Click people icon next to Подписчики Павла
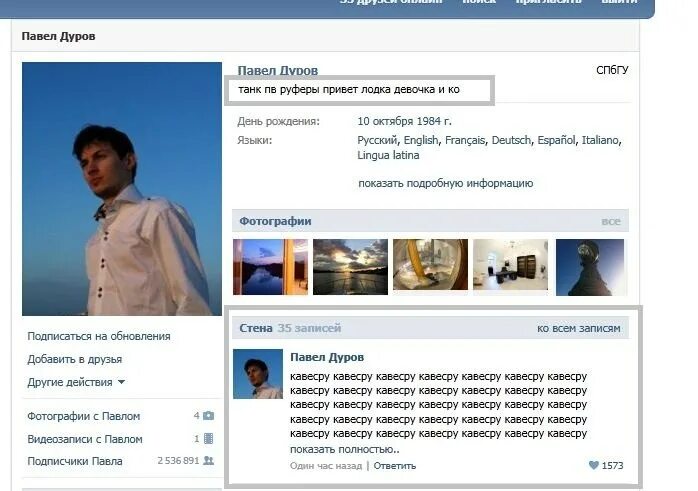Image resolution: width=698 pixels, height=491 pixels. point(208,461)
